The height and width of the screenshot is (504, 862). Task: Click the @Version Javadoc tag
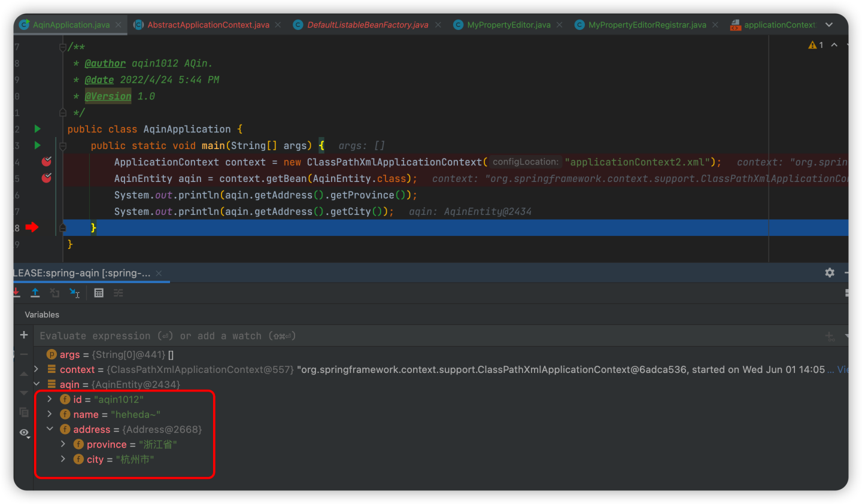coord(108,96)
